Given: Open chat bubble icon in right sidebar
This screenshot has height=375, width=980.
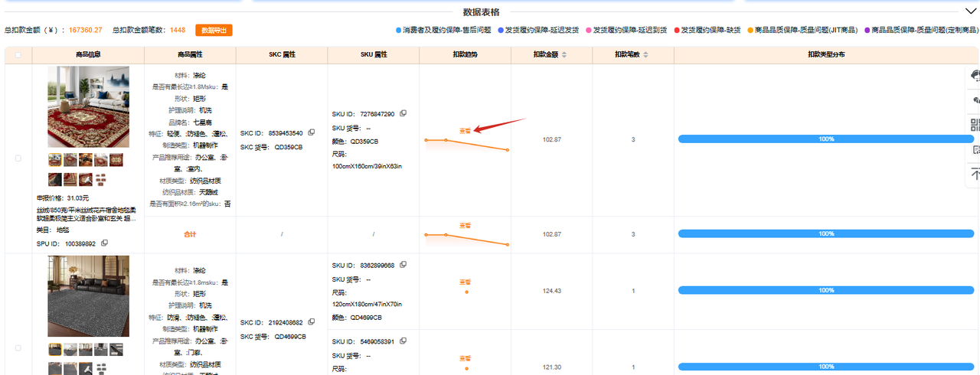Looking at the screenshot, I should [975, 100].
